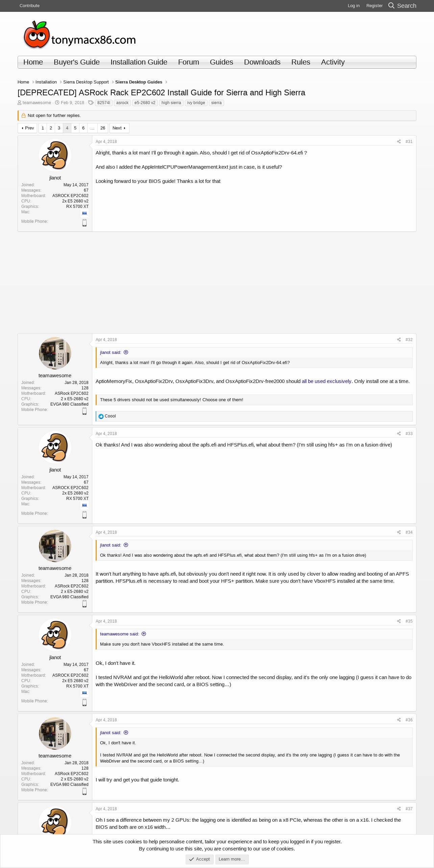The height and width of the screenshot is (868, 434).
Task: Open the Home navigation tab
Action: pyautogui.click(x=33, y=62)
